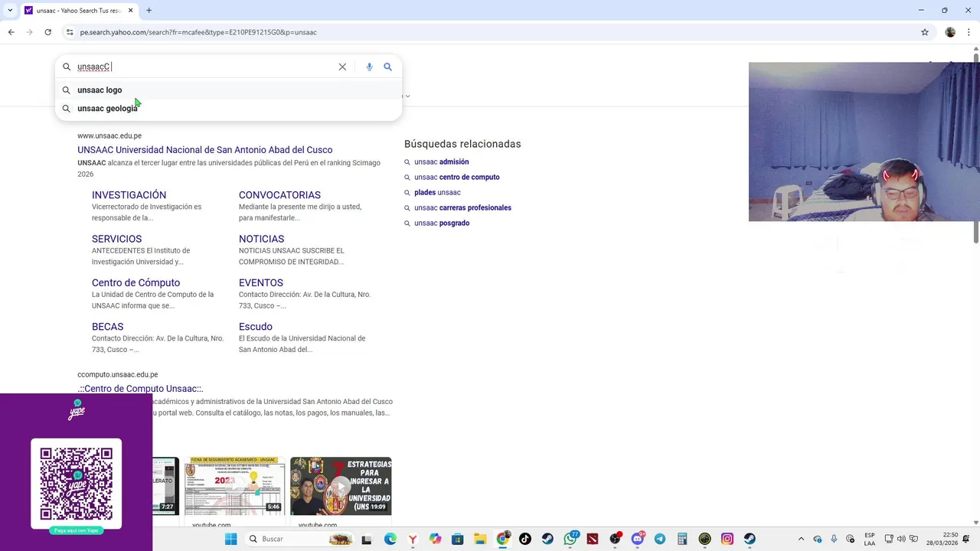Open the Centro de Cómputo sitelink
This screenshot has height=551, width=980.
coord(136,282)
